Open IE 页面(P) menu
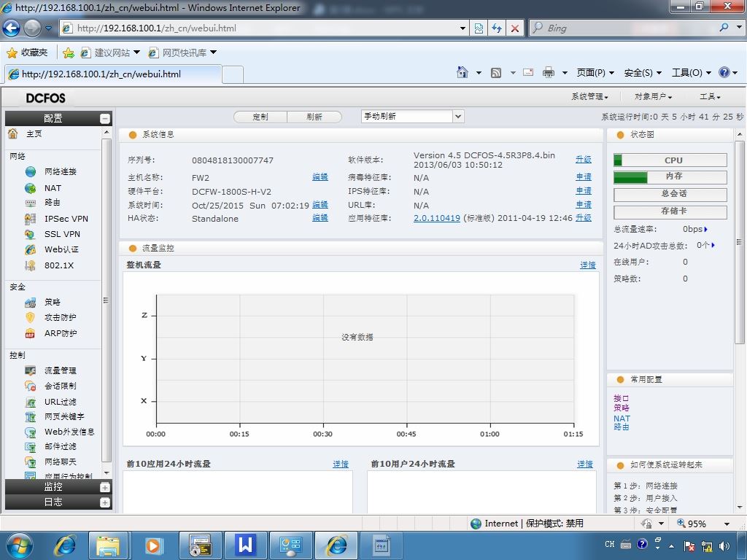Image resolution: width=747 pixels, height=560 pixels. point(595,72)
